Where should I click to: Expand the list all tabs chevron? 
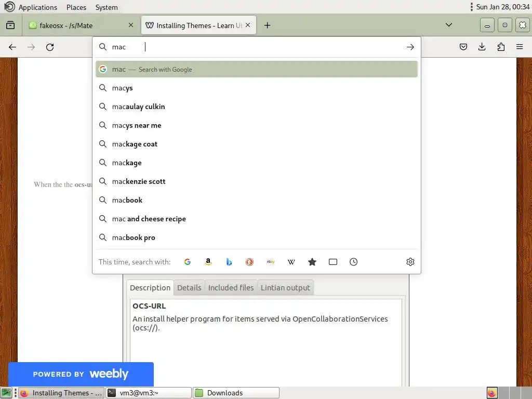point(449,25)
